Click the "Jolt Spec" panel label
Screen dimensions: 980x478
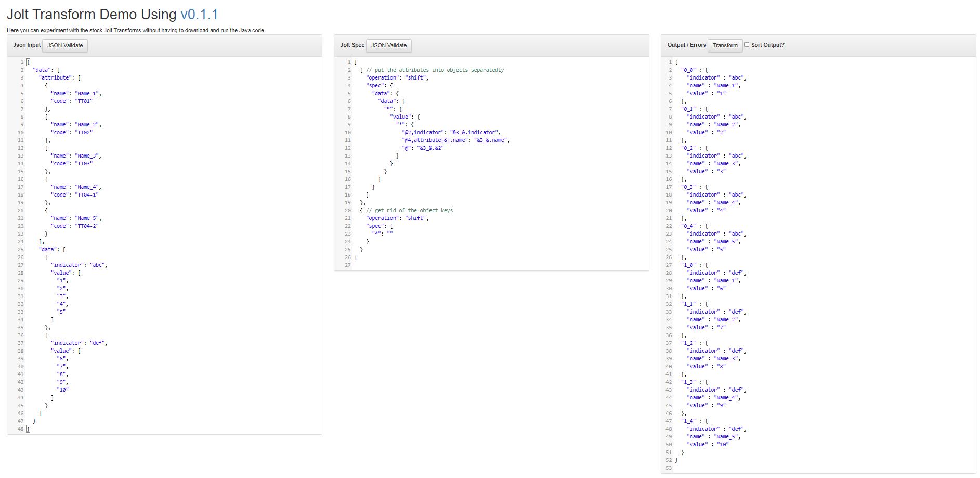pyautogui.click(x=352, y=45)
